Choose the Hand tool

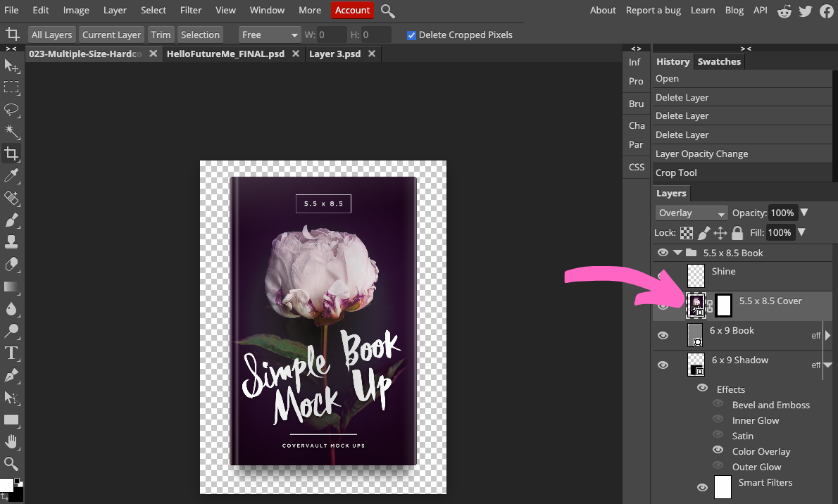click(11, 441)
